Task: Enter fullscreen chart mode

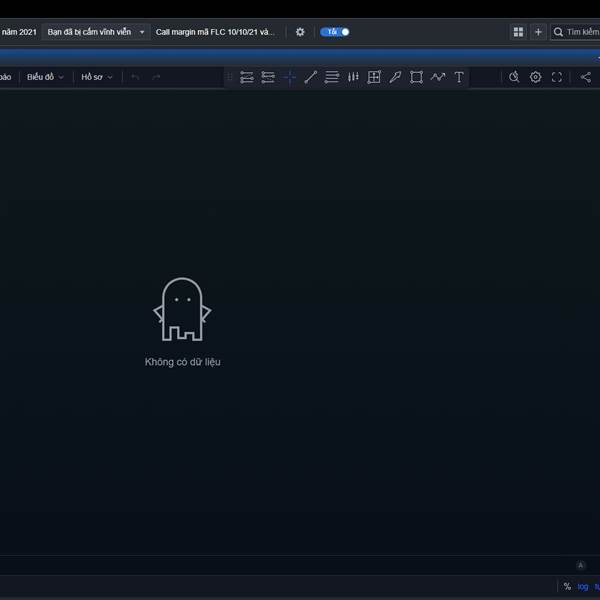Action: [x=557, y=77]
